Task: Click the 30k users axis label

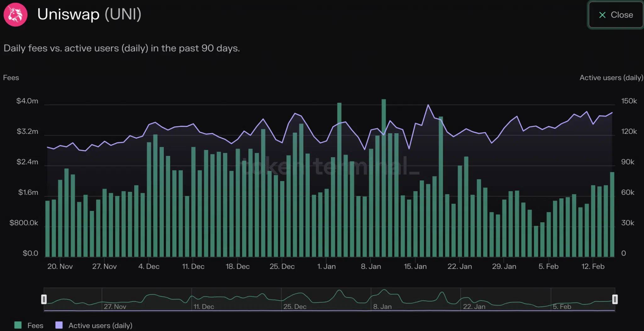Action: 628,223
